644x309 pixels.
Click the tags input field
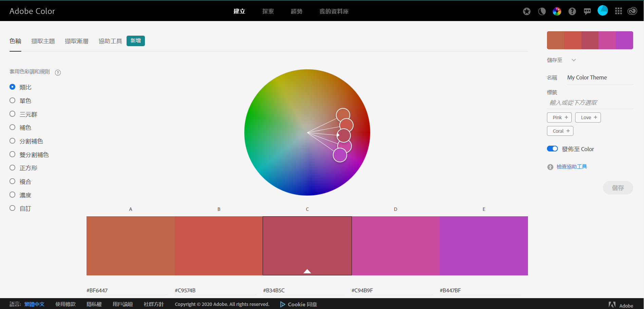click(x=590, y=103)
